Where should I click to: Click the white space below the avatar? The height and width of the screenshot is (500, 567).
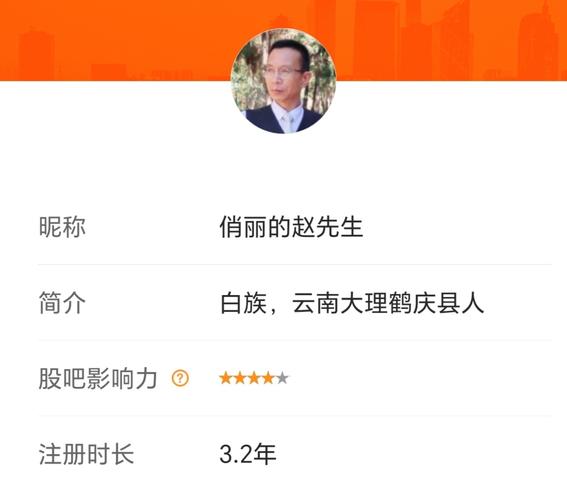pos(284,161)
